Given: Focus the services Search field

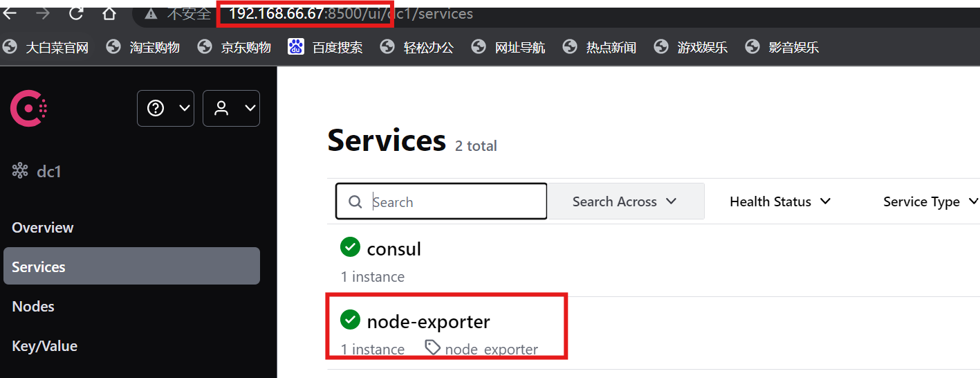Looking at the screenshot, I should coord(441,201).
